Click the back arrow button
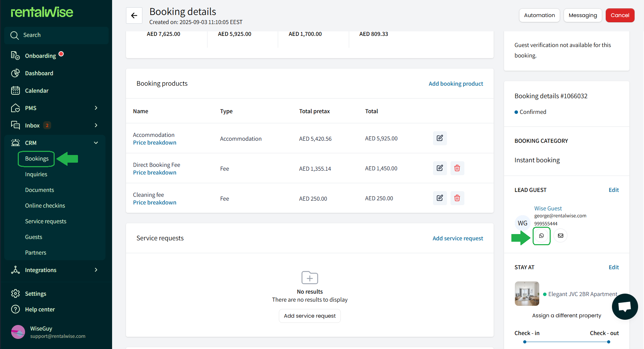This screenshot has width=644, height=349. coord(134,15)
